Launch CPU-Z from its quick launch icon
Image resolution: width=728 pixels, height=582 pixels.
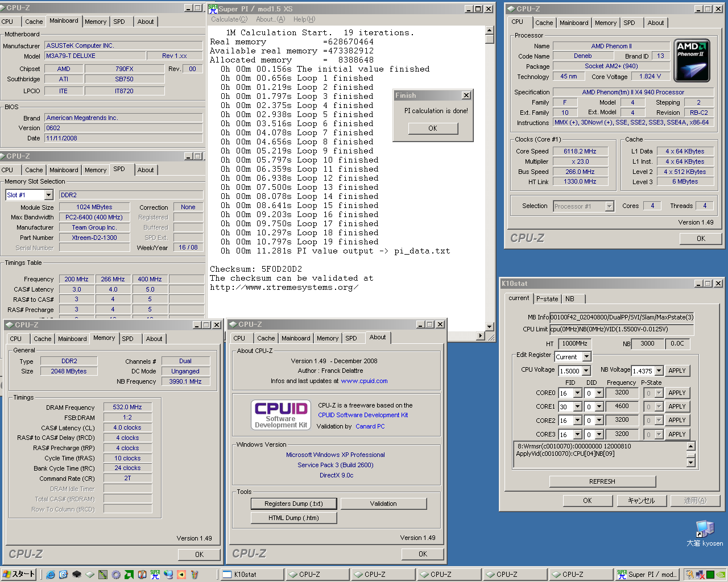tap(90, 575)
